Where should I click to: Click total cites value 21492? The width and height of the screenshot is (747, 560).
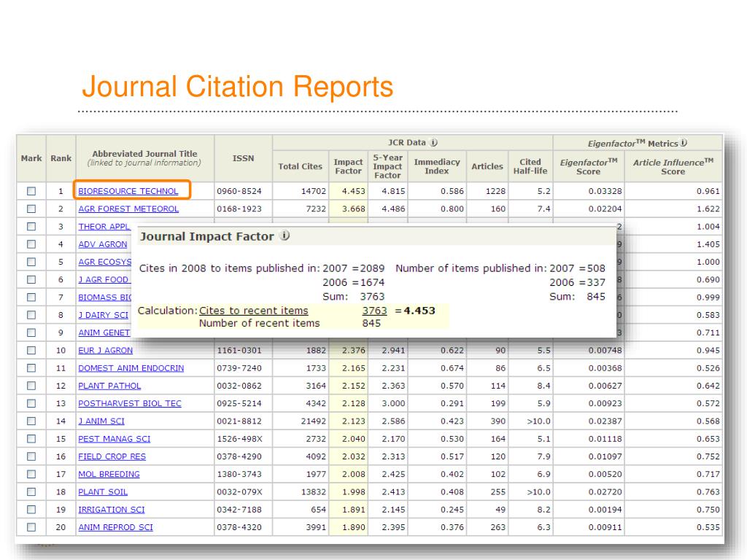(x=313, y=421)
